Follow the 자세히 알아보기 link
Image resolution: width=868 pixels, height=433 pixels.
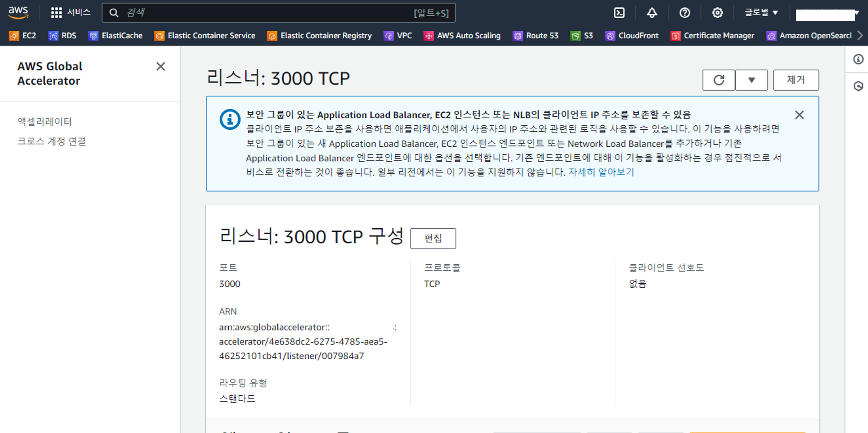click(601, 172)
